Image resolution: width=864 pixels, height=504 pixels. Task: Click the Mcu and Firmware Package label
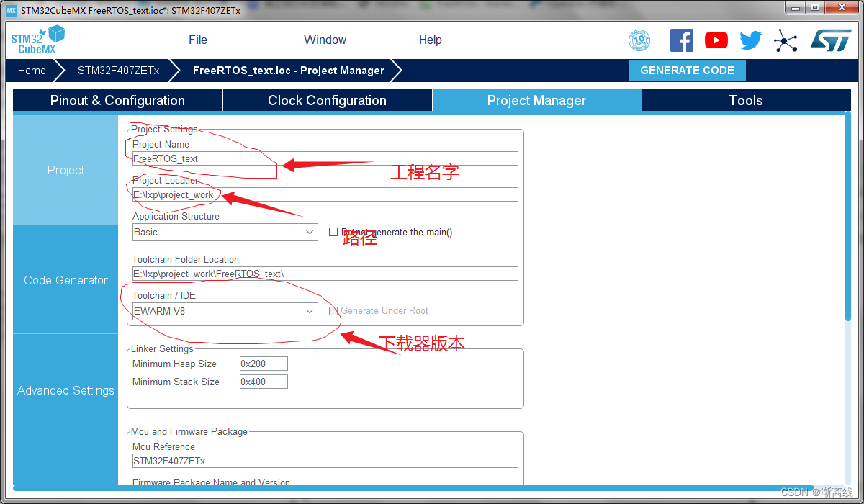[x=189, y=432]
